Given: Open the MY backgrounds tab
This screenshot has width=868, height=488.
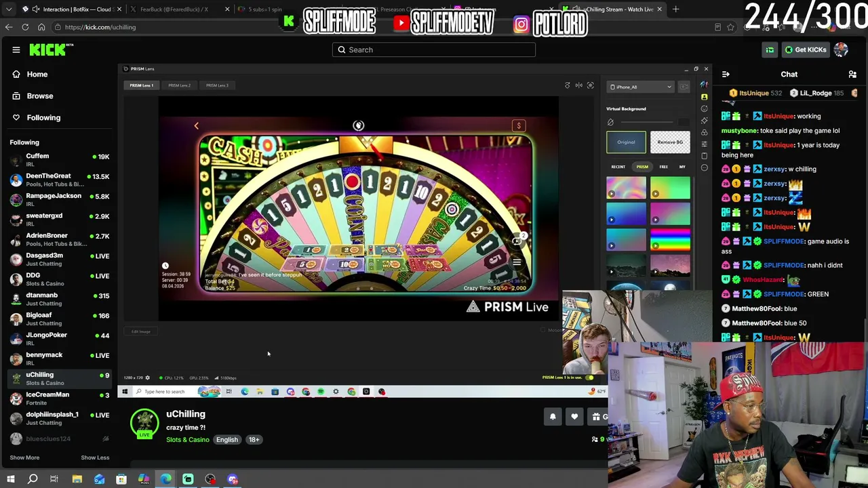Looking at the screenshot, I should 682,167.
